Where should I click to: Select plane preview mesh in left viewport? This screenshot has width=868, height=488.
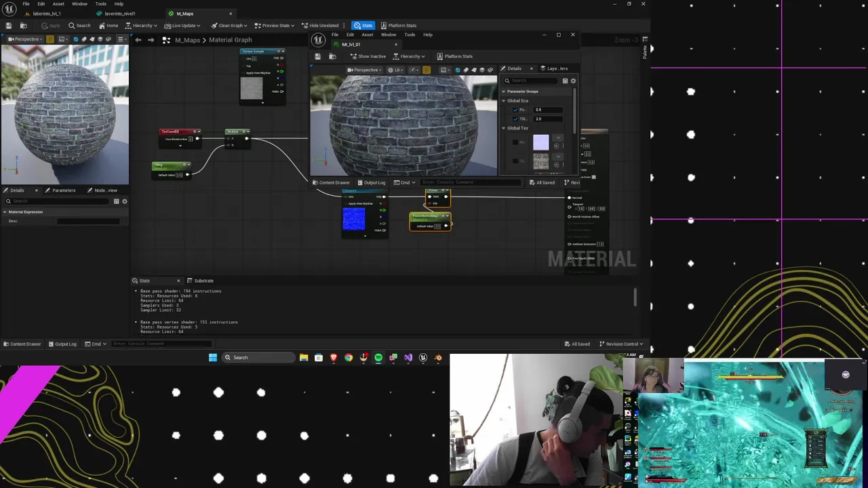click(92, 39)
